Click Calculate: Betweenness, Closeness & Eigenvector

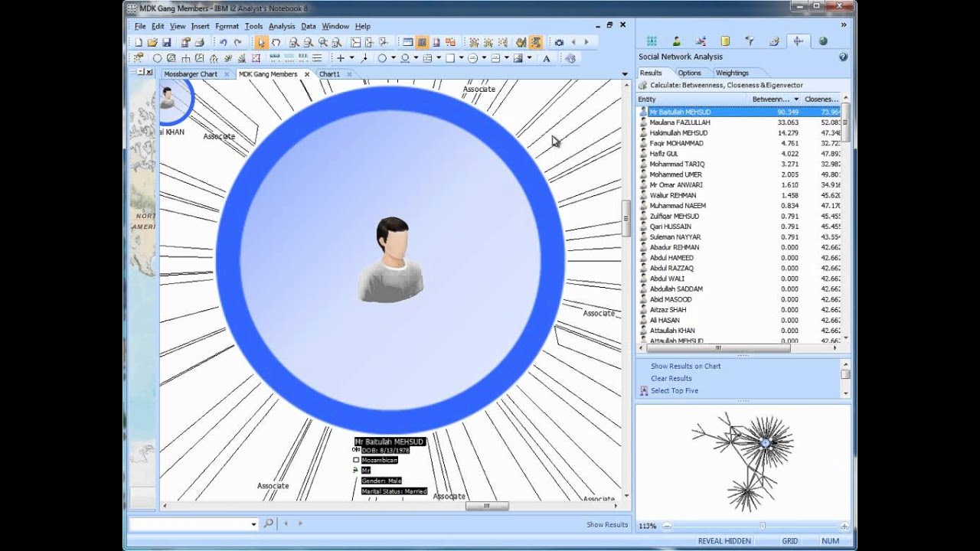click(727, 86)
